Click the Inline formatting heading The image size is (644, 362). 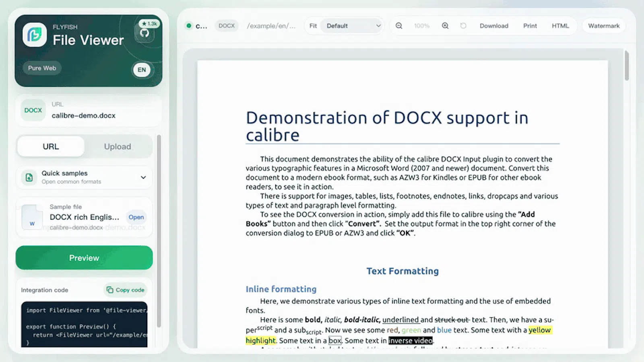pyautogui.click(x=281, y=289)
